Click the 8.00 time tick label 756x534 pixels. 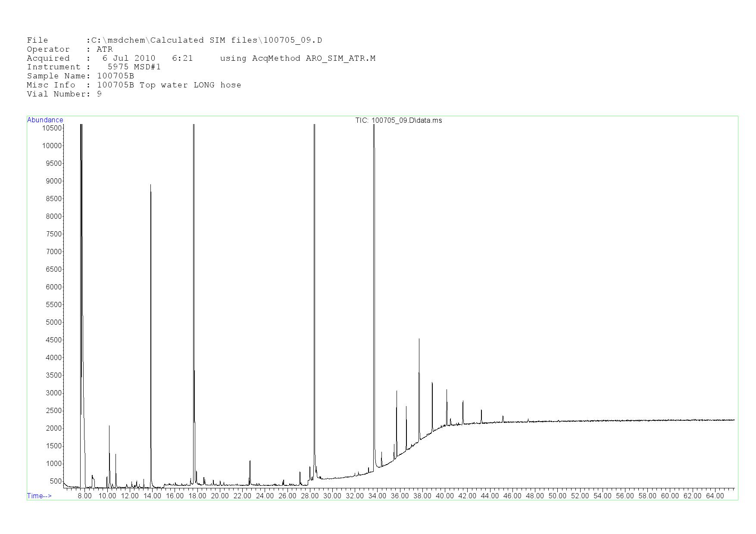click(84, 496)
